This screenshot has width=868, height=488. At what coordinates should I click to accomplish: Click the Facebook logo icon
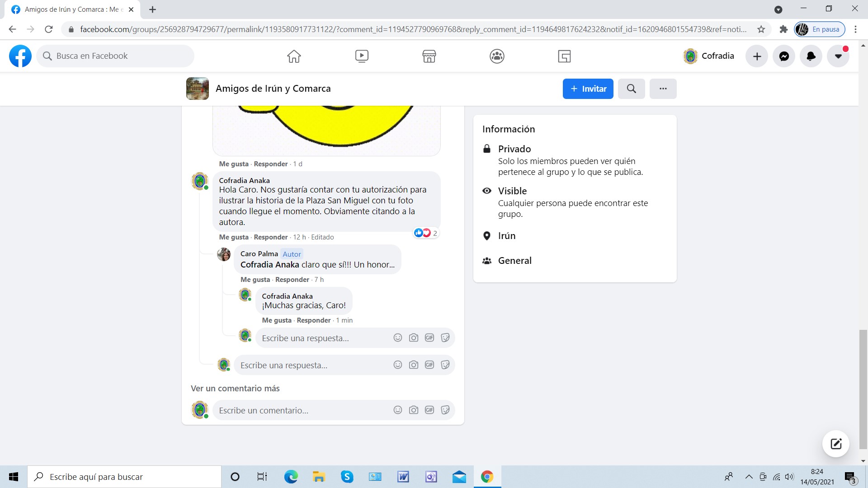20,56
